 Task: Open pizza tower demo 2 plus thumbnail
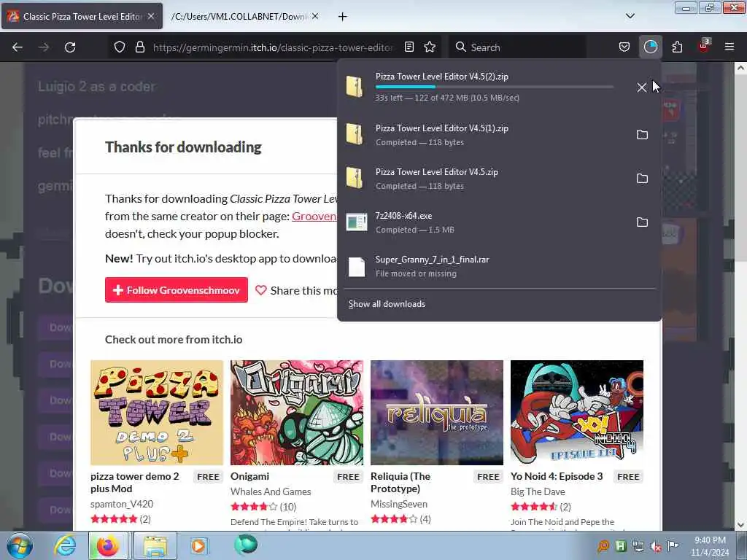(x=157, y=413)
